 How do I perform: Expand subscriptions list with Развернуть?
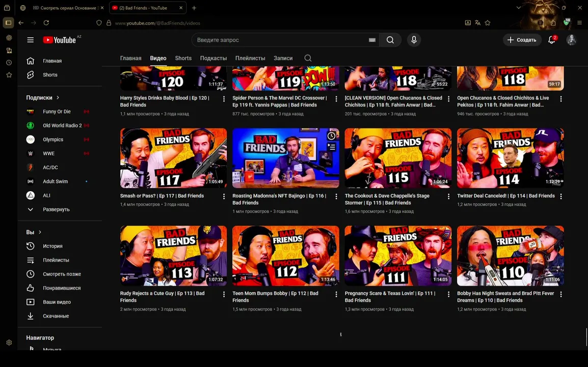tap(56, 209)
